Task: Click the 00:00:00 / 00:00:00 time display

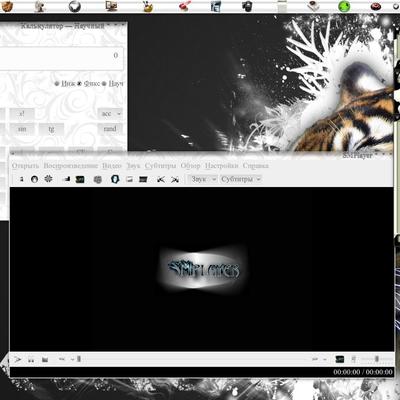Action: point(363,372)
